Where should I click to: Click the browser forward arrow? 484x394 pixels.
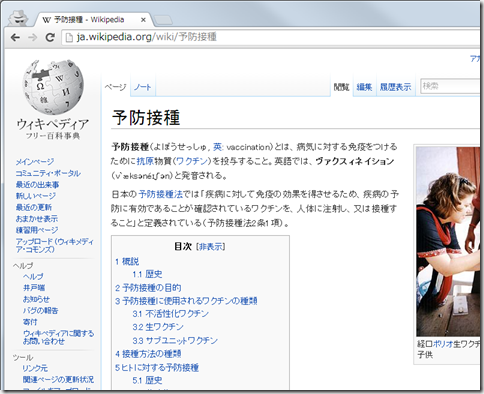point(33,37)
